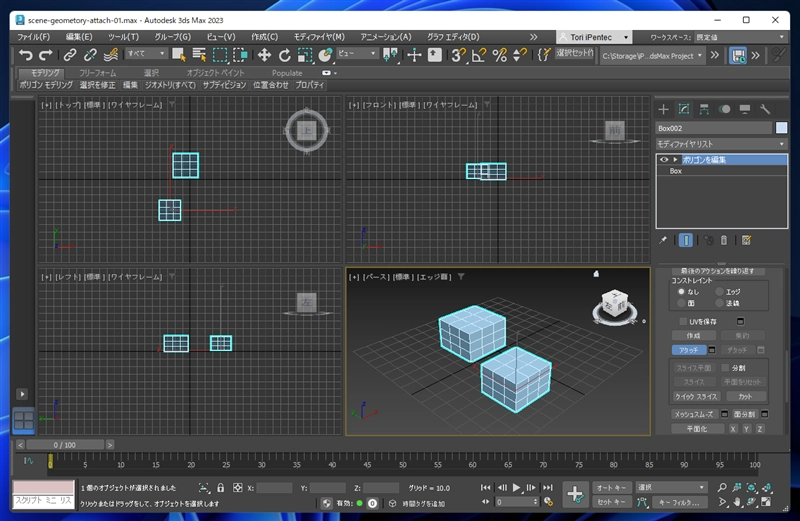800x521 pixels.
Task: Enable the 分割 checkbox
Action: point(725,367)
